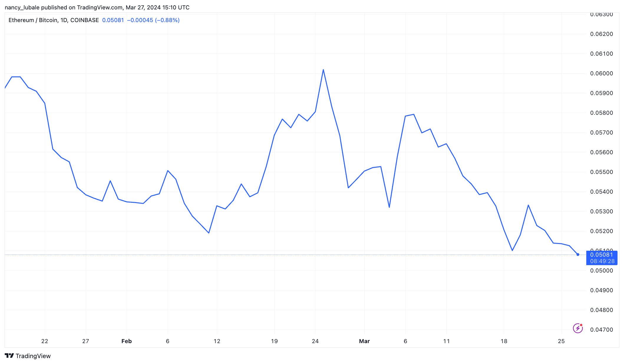Click the 0.06000 price scale label
The width and height of the screenshot is (624, 364).
click(x=601, y=73)
